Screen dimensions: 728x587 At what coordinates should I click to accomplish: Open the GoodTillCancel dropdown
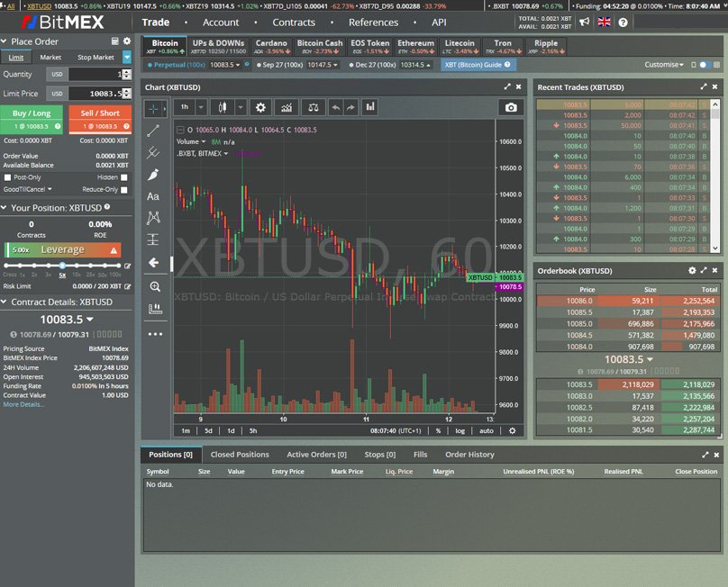point(27,189)
